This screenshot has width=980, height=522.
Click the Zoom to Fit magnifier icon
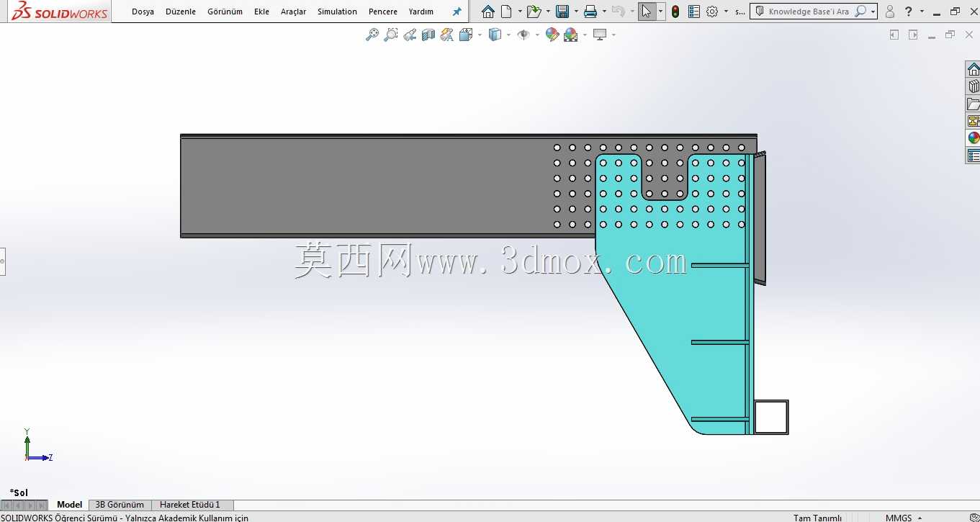pos(372,35)
